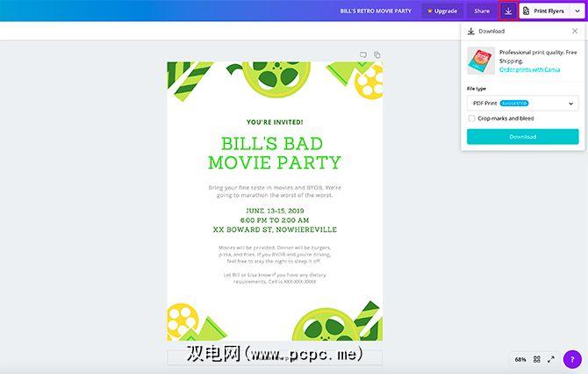
Task: Click the Print Flyers button
Action: coord(544,11)
